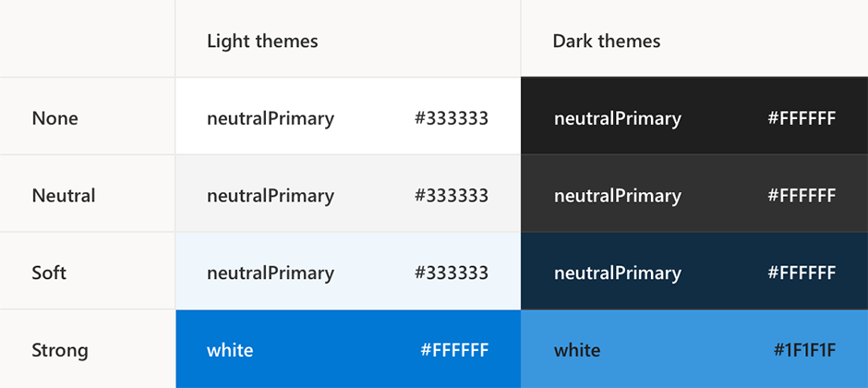
Task: Click #333333 hex in light Soft row
Action: coord(452,273)
